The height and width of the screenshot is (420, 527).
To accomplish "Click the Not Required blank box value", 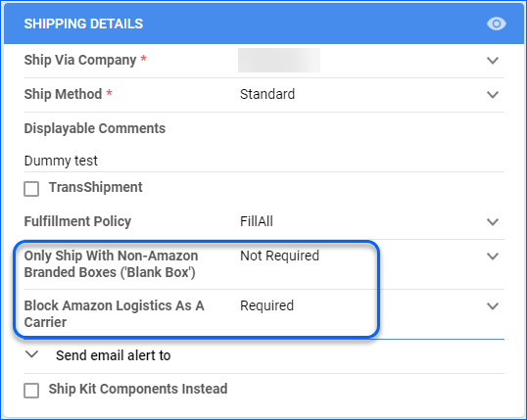I will pos(279,256).
